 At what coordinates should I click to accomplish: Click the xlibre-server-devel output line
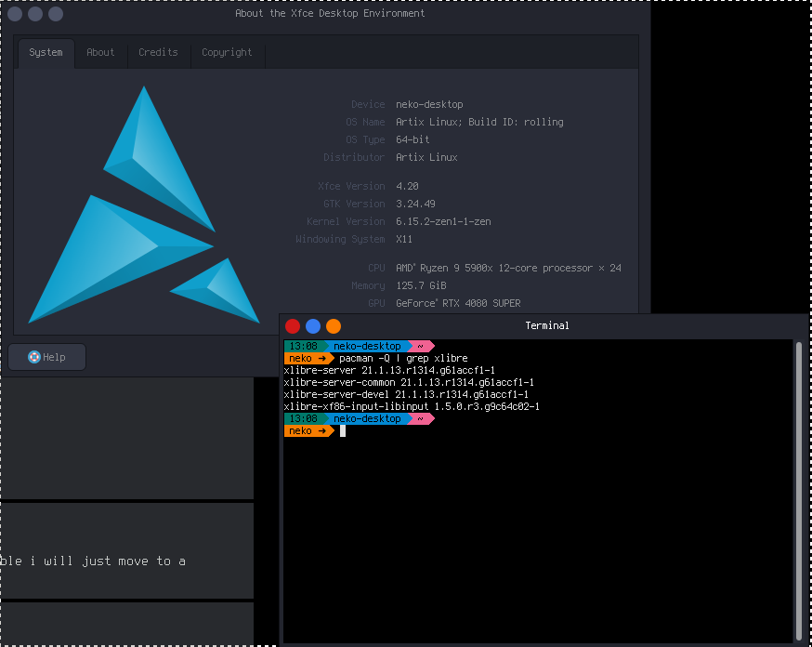(406, 394)
